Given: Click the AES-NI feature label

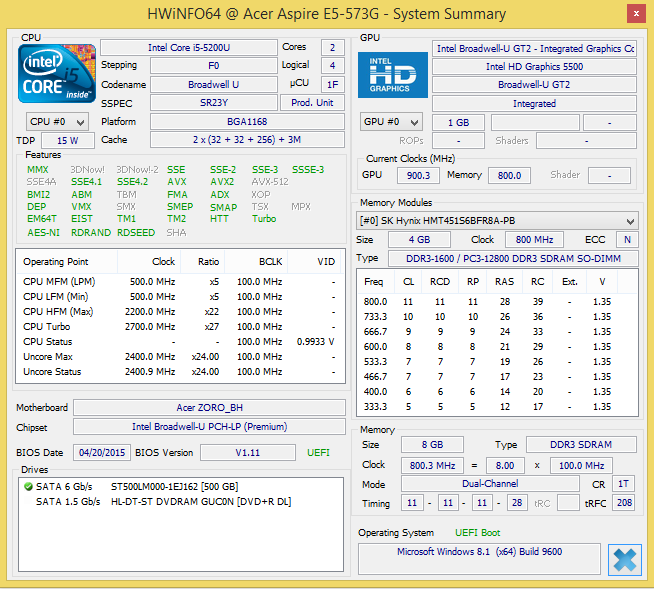Looking at the screenshot, I should point(43,233).
